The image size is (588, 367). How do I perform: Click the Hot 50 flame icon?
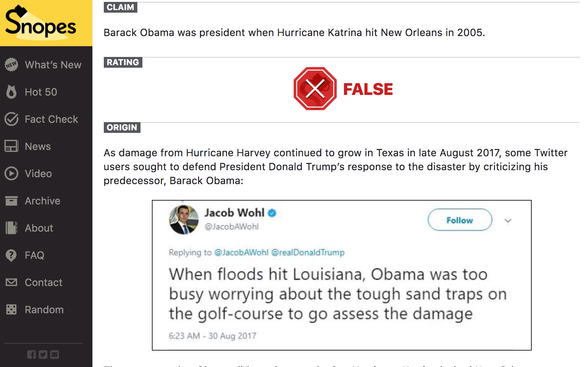pyautogui.click(x=11, y=92)
